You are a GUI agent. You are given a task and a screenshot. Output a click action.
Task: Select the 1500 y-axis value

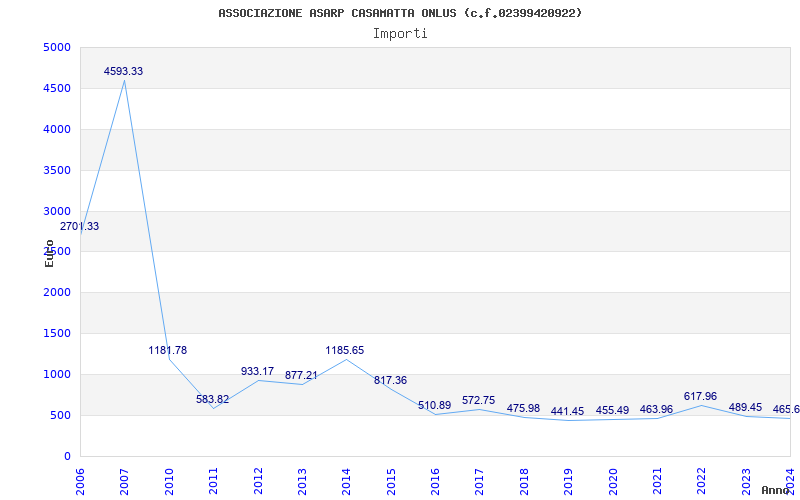pos(56,333)
